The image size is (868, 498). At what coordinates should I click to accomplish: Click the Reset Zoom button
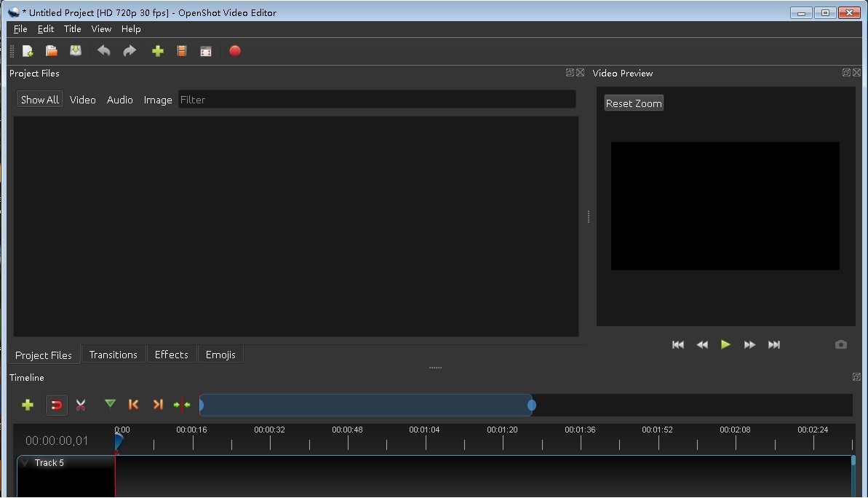click(x=634, y=103)
